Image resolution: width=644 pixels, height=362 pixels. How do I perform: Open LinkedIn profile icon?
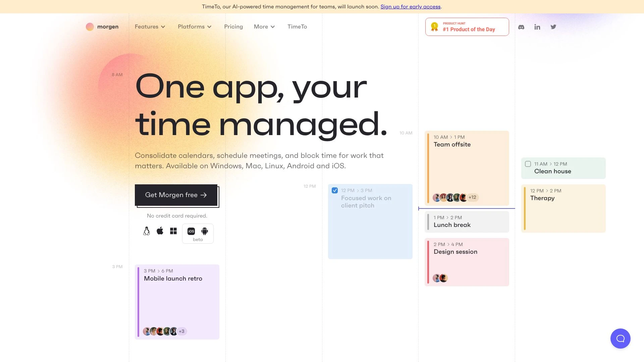(x=537, y=26)
